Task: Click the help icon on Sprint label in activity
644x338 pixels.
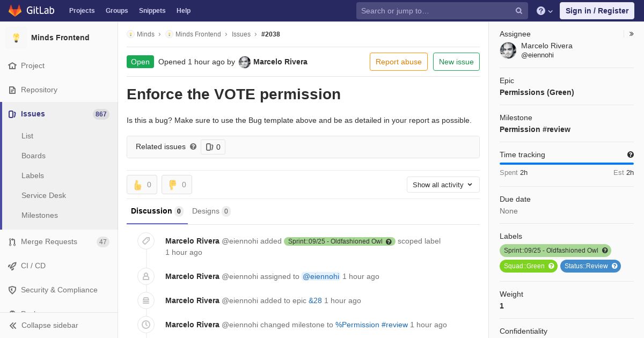Action: 389,241
